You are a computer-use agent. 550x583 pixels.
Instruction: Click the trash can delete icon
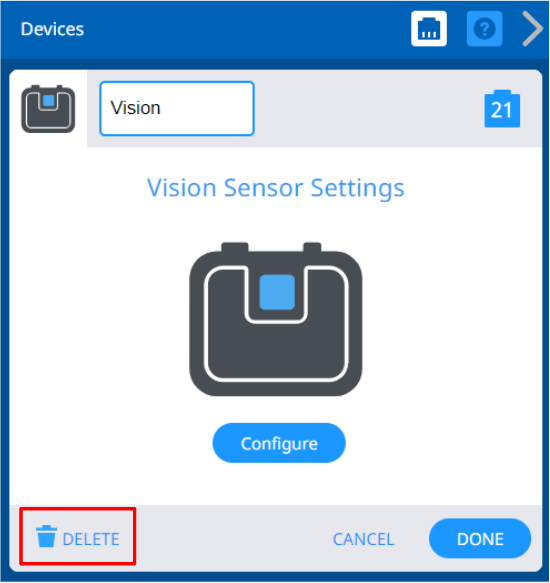pyautogui.click(x=46, y=537)
